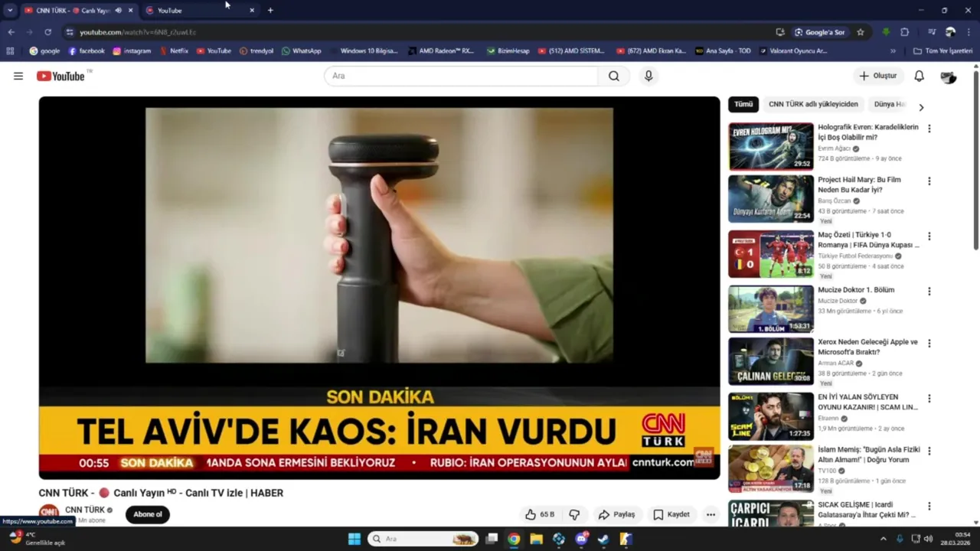Screen dimensions: 980x551
Task: Open the trendyol bookmark
Action: (256, 51)
